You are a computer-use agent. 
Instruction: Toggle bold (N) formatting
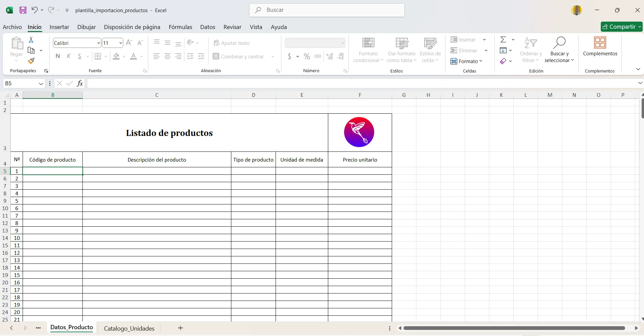click(x=58, y=56)
